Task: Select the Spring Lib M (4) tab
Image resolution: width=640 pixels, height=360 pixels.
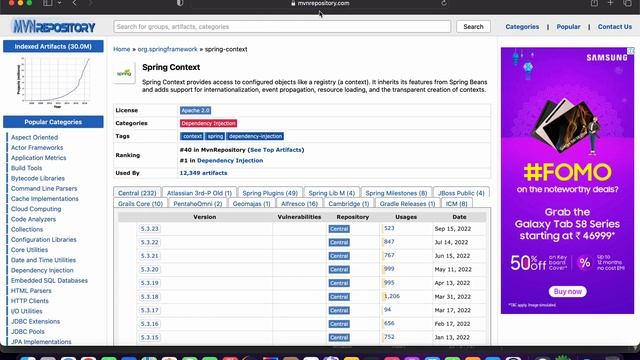Action: (x=331, y=193)
